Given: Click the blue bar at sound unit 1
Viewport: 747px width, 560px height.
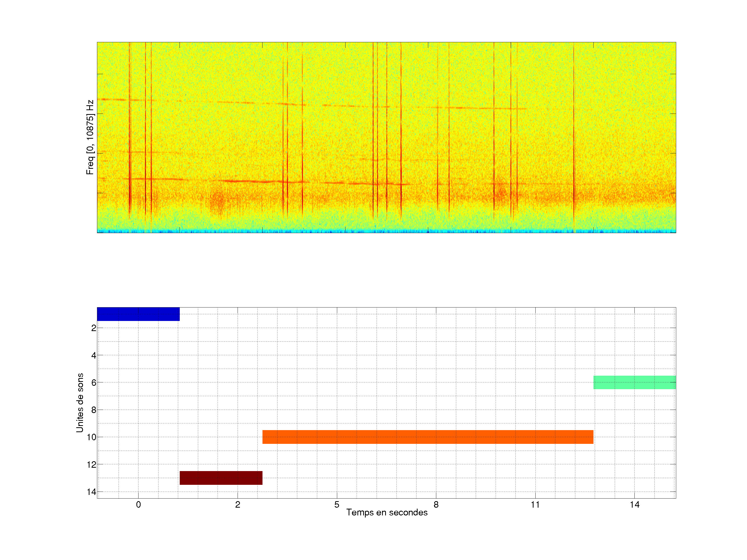Looking at the screenshot, I should pos(138,314).
